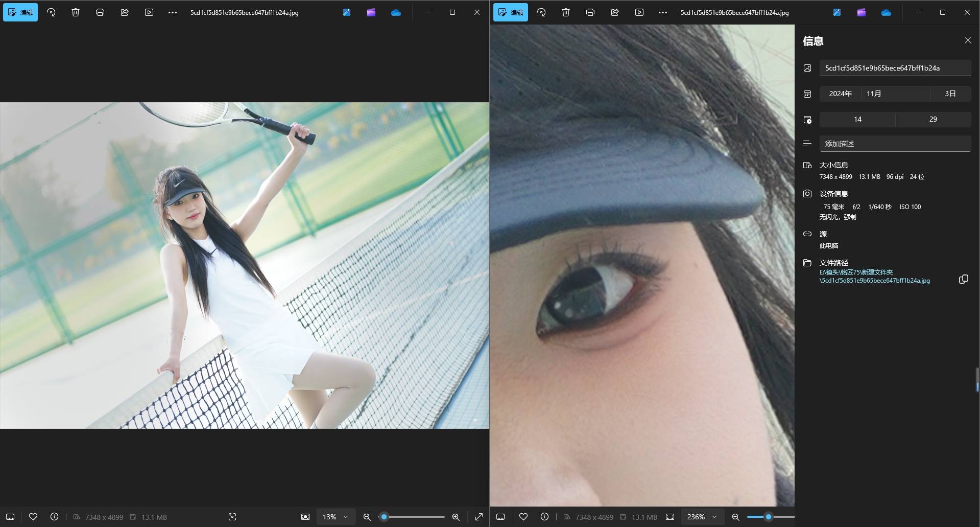Click the 添加描述 description input field

tap(895, 144)
